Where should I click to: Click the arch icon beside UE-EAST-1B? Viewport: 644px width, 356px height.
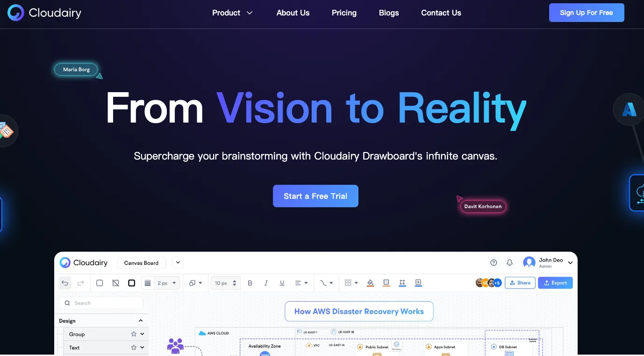[334, 332]
